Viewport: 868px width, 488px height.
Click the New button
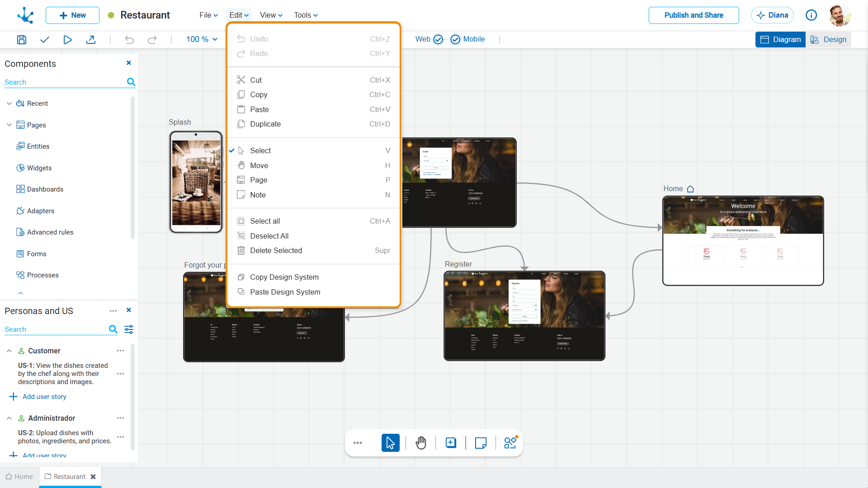coord(72,15)
